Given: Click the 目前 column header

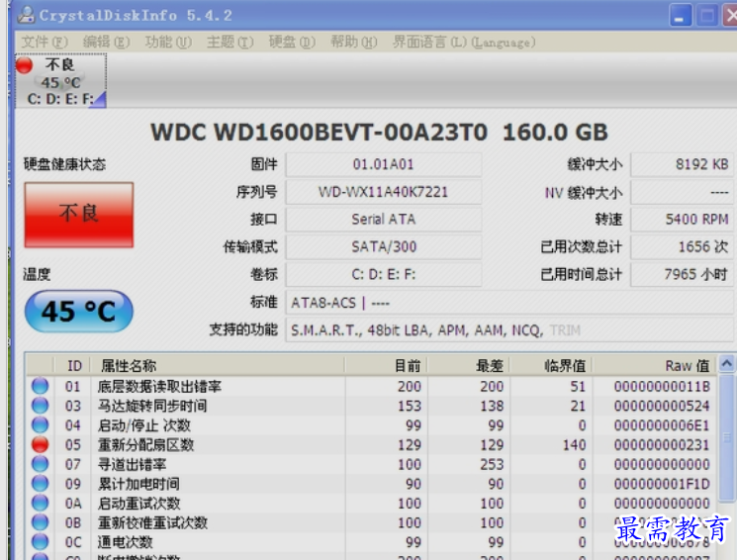Looking at the screenshot, I should click(x=386, y=365).
